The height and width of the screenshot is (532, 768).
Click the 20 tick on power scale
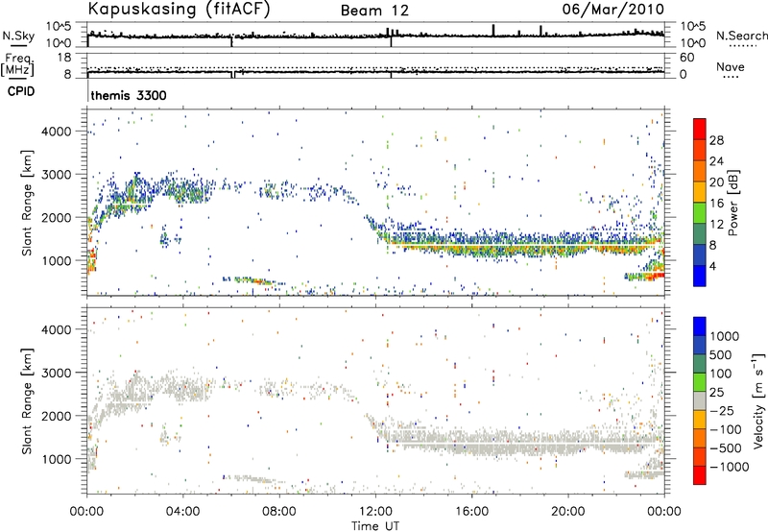pos(716,182)
